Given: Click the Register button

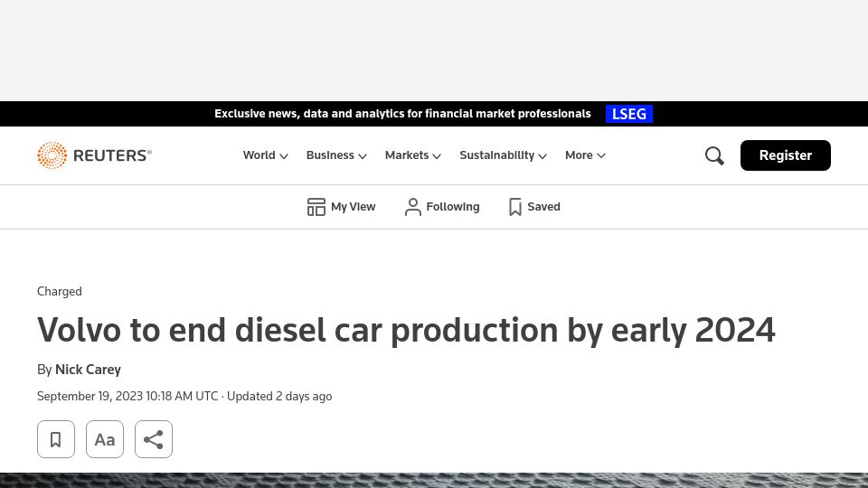Looking at the screenshot, I should [x=786, y=155].
